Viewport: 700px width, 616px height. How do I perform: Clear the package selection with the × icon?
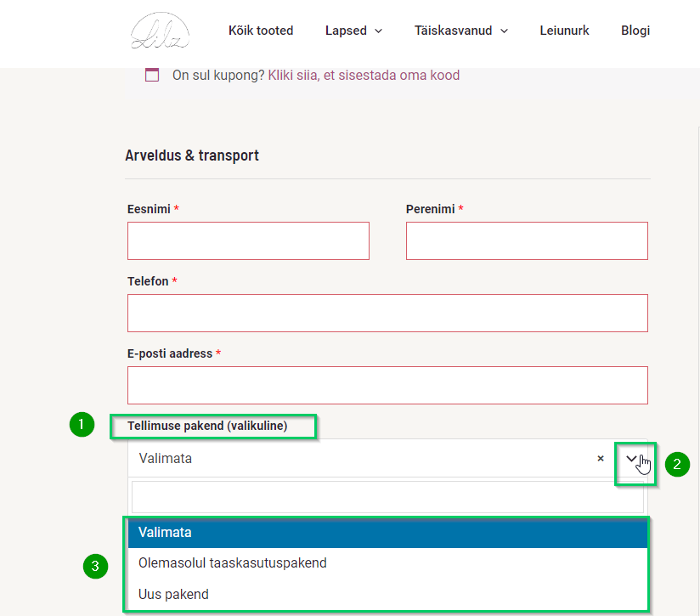[x=601, y=458]
